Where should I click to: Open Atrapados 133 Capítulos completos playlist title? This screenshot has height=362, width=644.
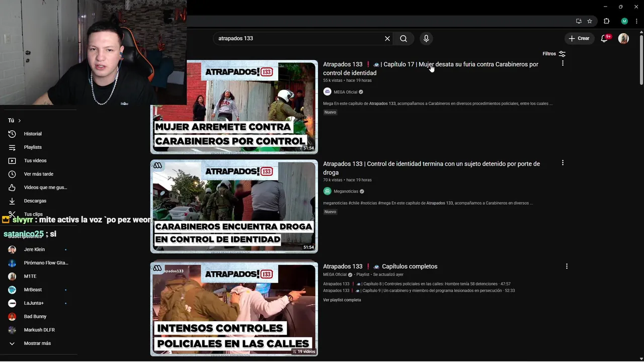coord(380,266)
